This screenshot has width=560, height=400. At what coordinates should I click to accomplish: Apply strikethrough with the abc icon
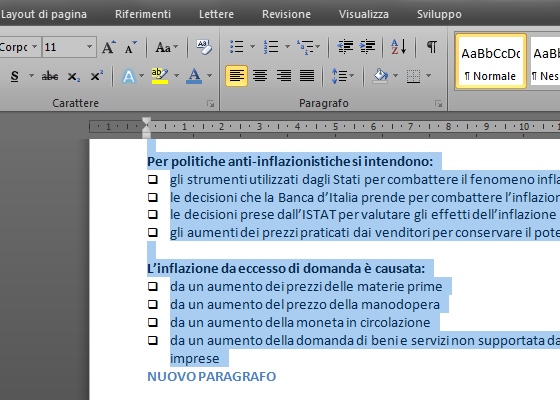coord(50,76)
